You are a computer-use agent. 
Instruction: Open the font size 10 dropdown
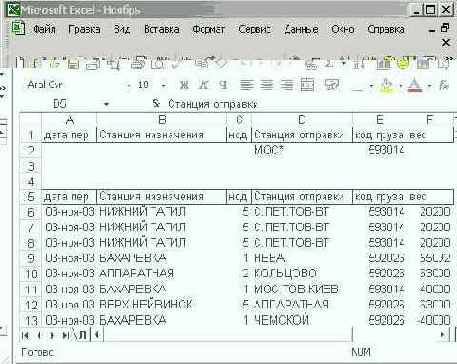coord(163,86)
